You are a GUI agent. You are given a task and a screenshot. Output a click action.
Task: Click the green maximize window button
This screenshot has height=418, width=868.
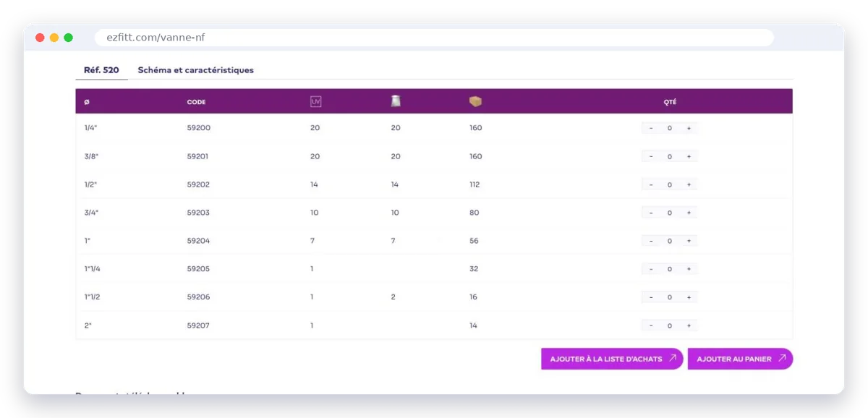click(68, 38)
